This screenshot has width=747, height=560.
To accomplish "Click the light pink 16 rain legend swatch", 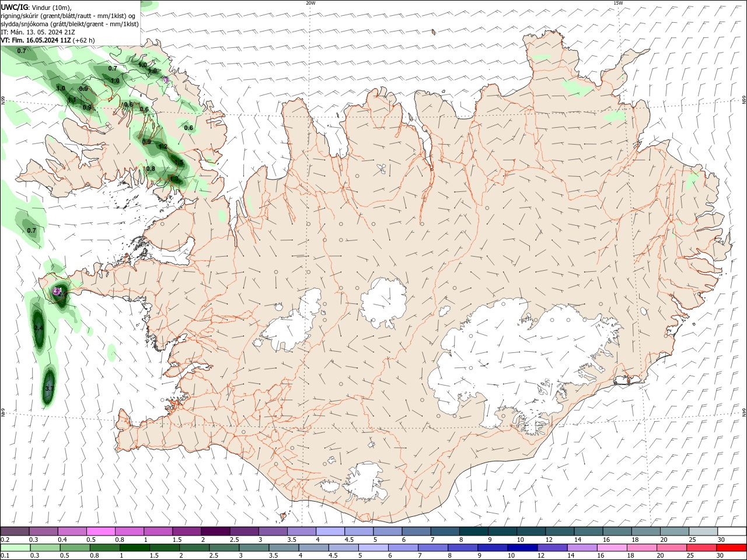I will [612, 548].
